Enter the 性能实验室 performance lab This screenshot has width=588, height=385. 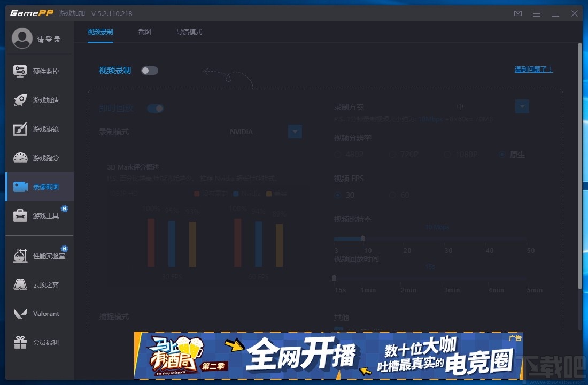click(36, 256)
